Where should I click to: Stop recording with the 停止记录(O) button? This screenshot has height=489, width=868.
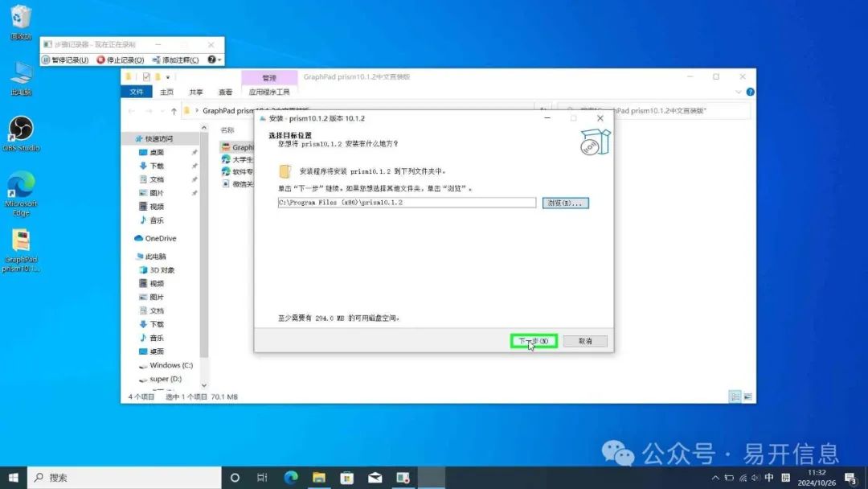(x=120, y=60)
